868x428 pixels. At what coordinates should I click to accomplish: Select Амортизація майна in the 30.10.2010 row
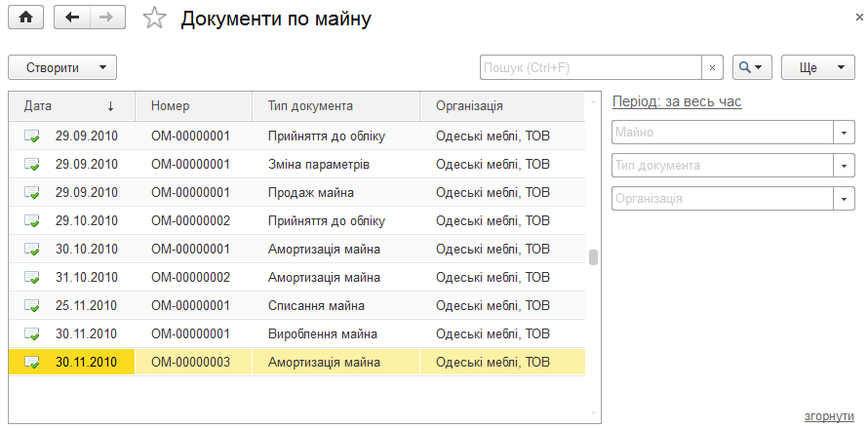click(x=335, y=250)
